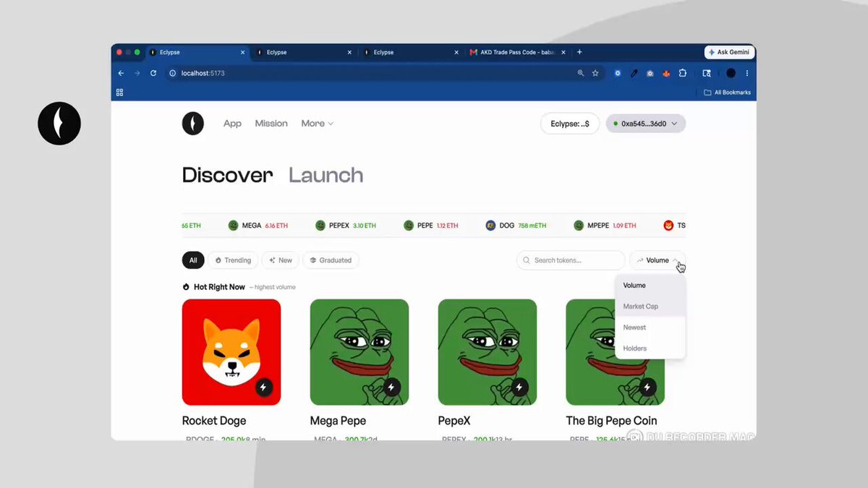868x488 pixels.
Task: Collapse the Volume sort dropdown
Action: 658,260
